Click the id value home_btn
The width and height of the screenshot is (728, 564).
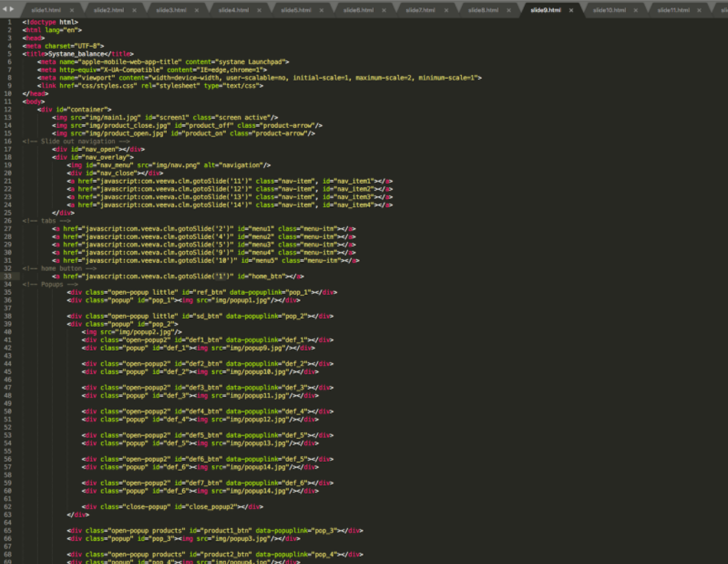[267, 277]
